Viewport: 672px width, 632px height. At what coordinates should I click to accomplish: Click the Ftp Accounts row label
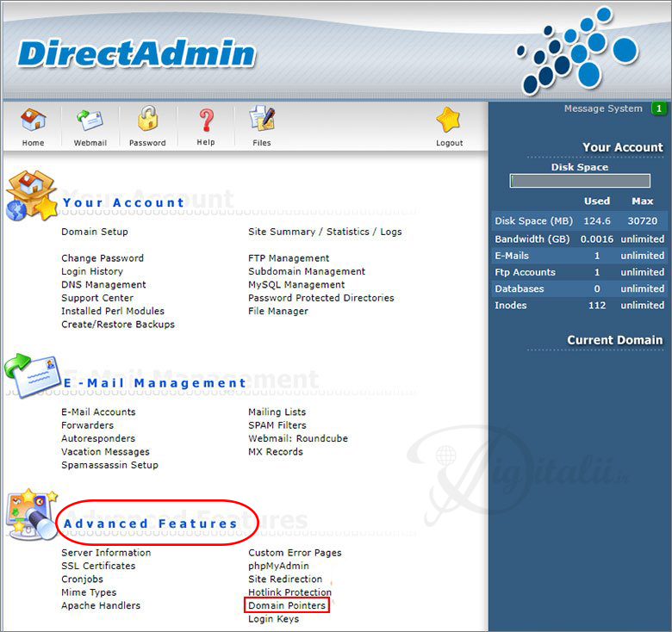525,272
